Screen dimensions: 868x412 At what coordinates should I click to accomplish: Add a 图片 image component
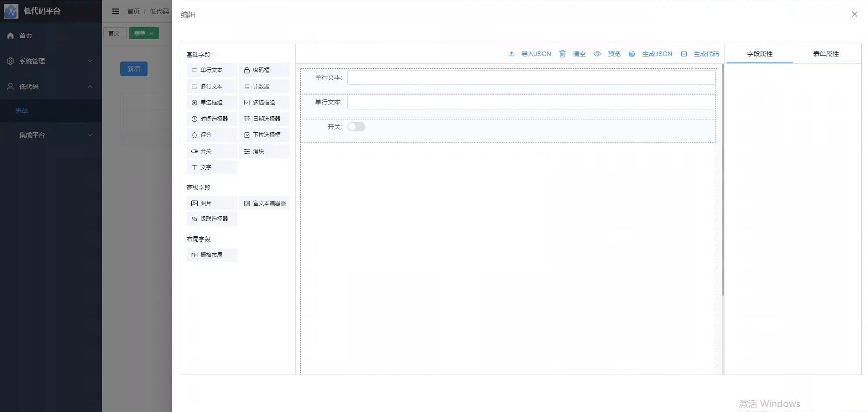(212, 203)
